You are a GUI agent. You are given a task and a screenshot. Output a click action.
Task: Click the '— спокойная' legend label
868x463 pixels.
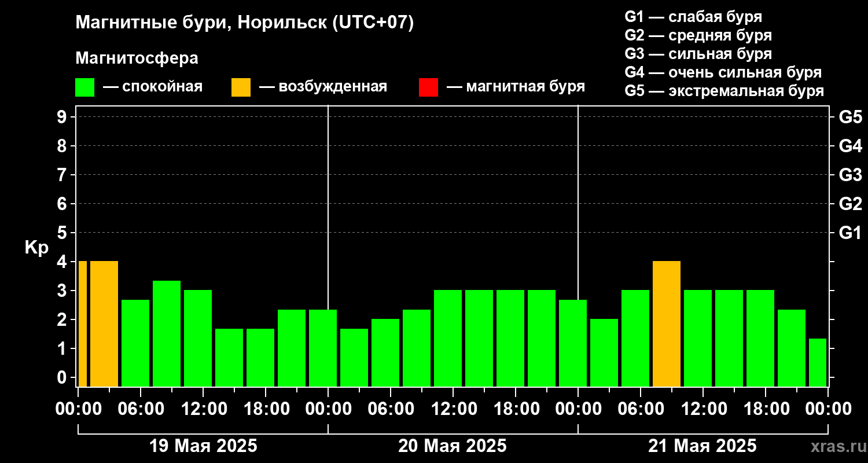pos(153,87)
